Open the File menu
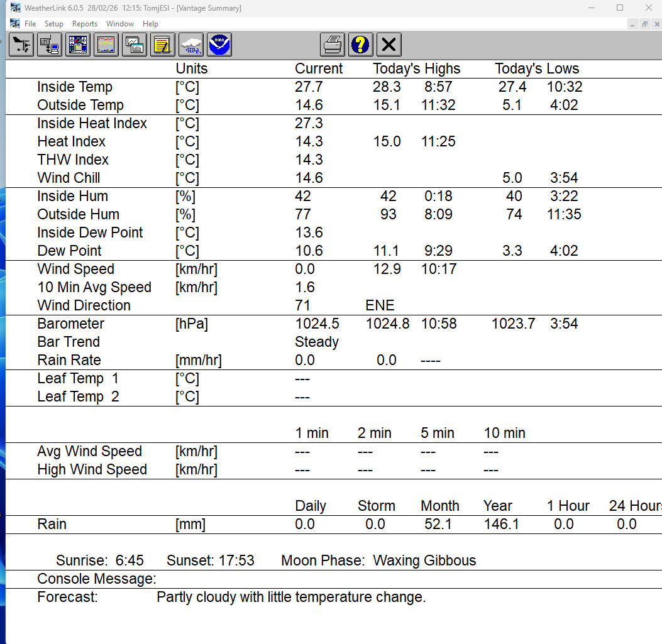Screen dimensions: 662x644 [x=30, y=24]
